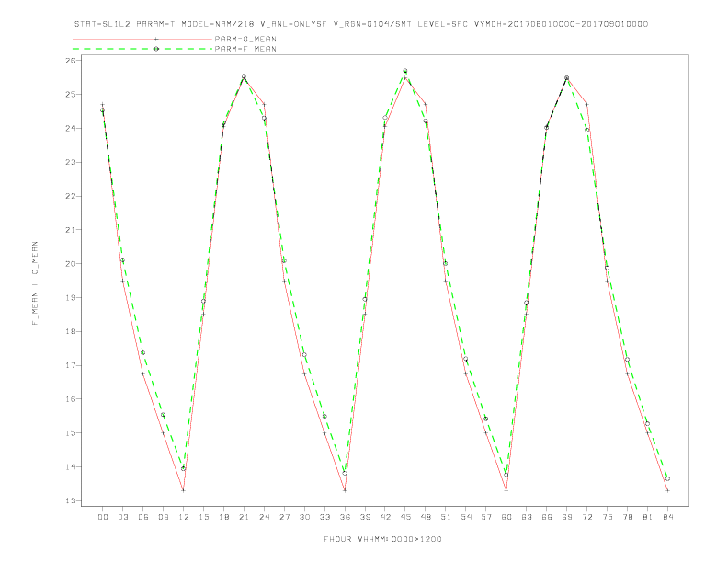Click x-axis tick label 09
The height and width of the screenshot is (563, 728).
tap(163, 517)
